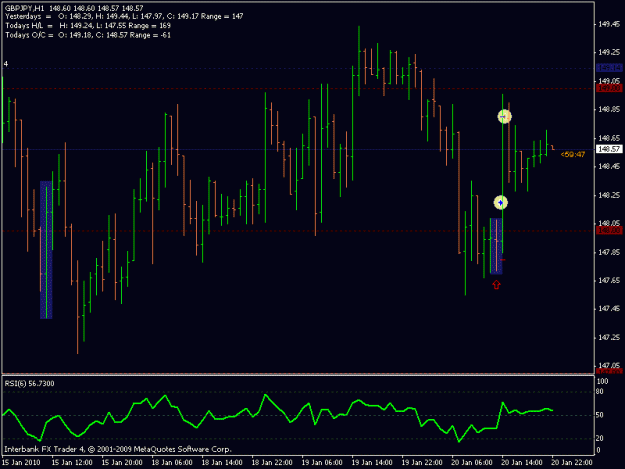
Task: Click 147.85 on the price axis
Action: coord(609,252)
